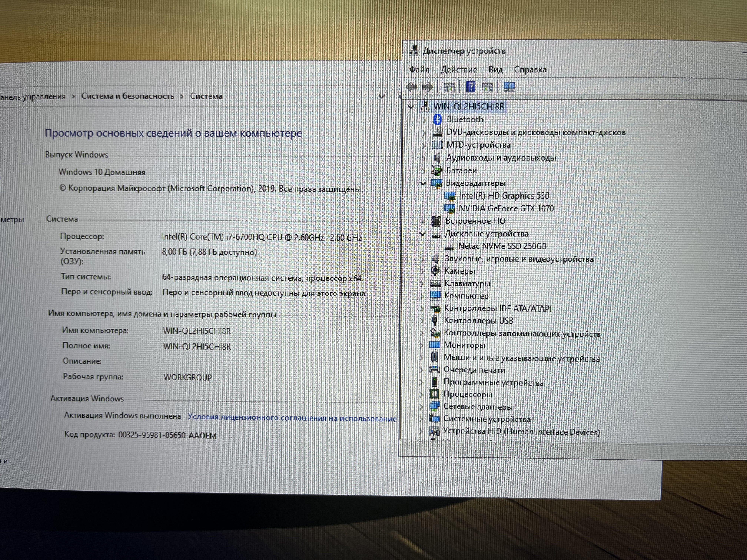
Task: Click the show/hide console tree toolbar icon
Action: [449, 88]
